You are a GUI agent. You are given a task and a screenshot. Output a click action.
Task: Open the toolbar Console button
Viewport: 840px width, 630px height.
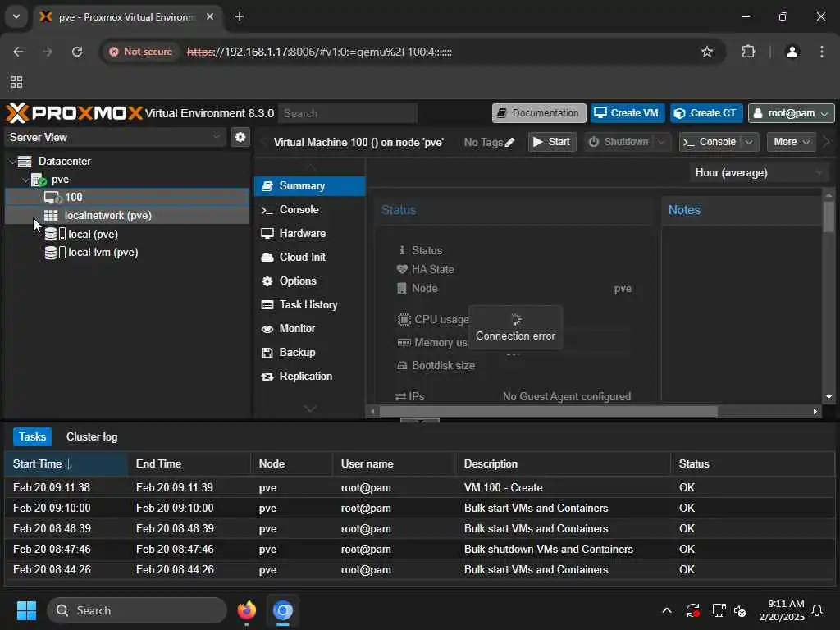click(710, 142)
